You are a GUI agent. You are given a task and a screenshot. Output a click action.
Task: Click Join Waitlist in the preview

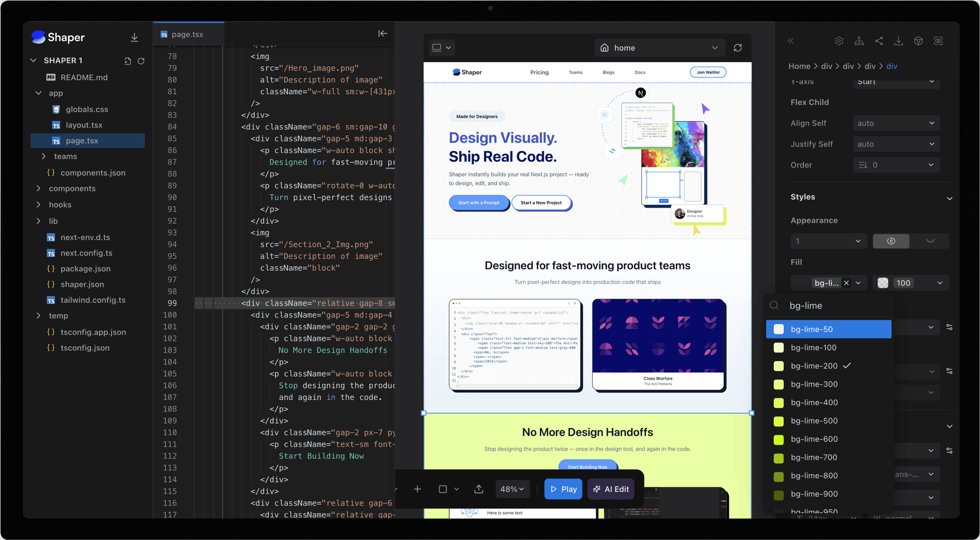tap(708, 72)
